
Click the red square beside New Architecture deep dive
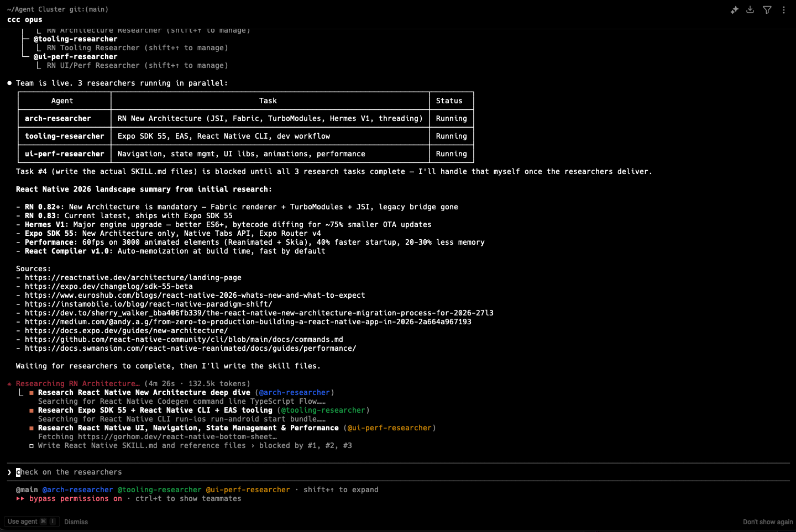pyautogui.click(x=32, y=393)
